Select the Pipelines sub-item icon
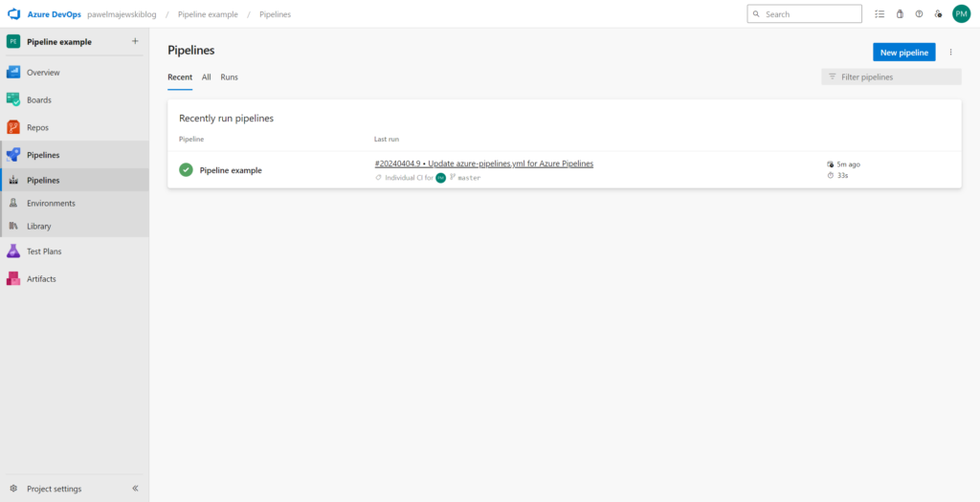 point(13,181)
